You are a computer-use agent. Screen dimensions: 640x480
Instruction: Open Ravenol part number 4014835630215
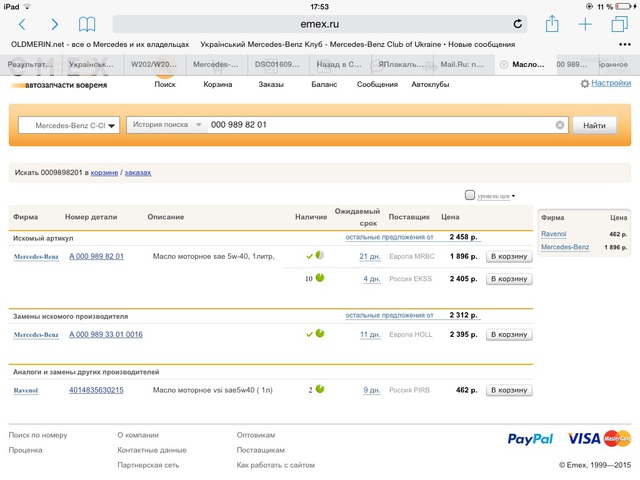(x=96, y=390)
